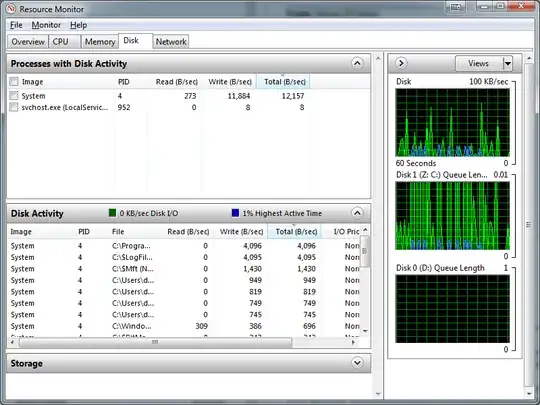This screenshot has width=540, height=405.
Task: Click the Disk Activity vertical scrollbar thumb
Action: click(x=365, y=251)
